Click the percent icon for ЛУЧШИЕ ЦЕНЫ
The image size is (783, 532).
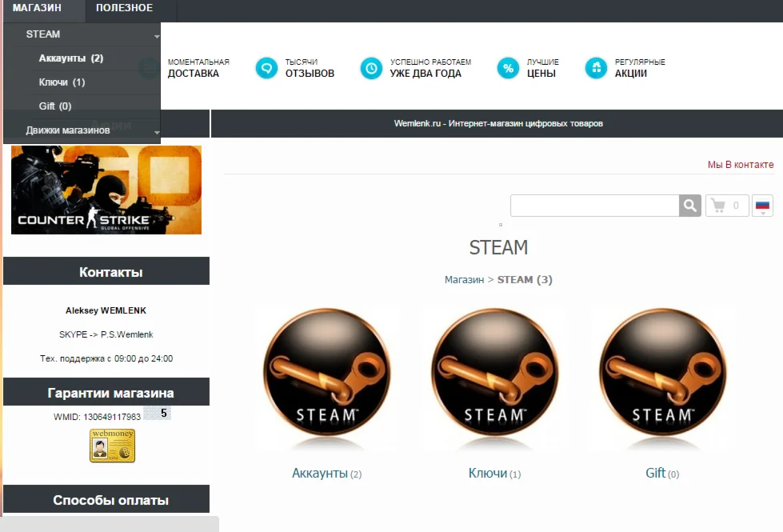[508, 68]
